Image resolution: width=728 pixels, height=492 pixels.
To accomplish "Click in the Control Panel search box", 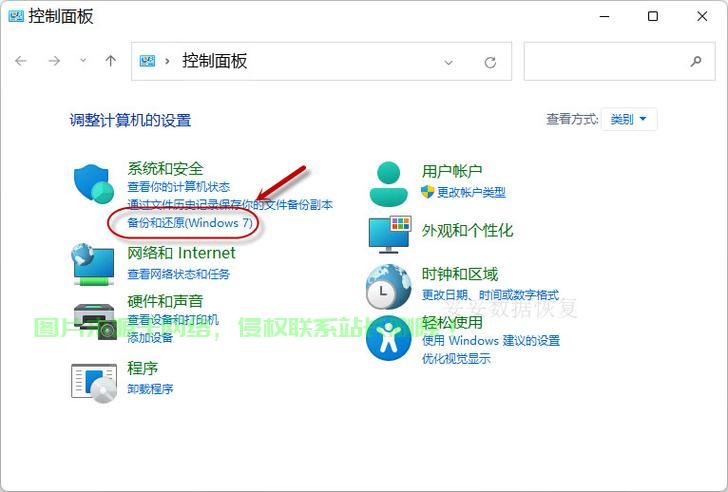I will (610, 61).
